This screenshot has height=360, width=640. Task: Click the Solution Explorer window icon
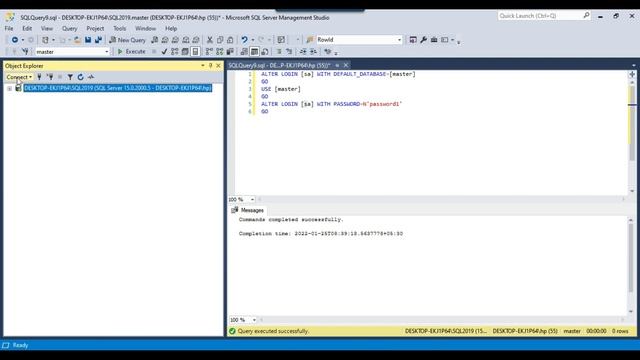413,40
